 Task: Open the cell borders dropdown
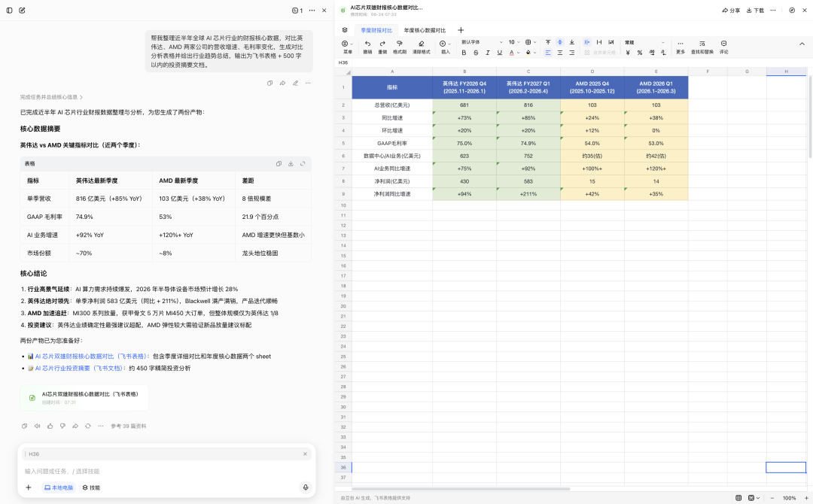[x=531, y=42]
